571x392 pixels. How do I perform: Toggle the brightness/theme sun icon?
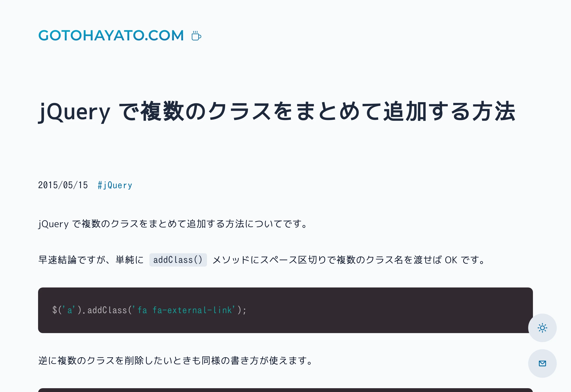point(543,328)
